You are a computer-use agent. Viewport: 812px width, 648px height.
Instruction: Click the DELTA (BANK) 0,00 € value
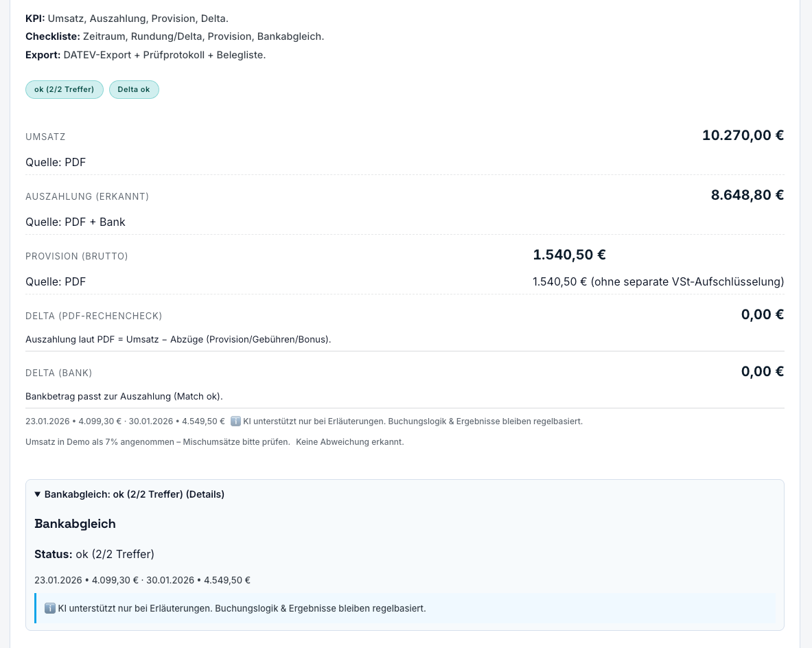pyautogui.click(x=763, y=371)
